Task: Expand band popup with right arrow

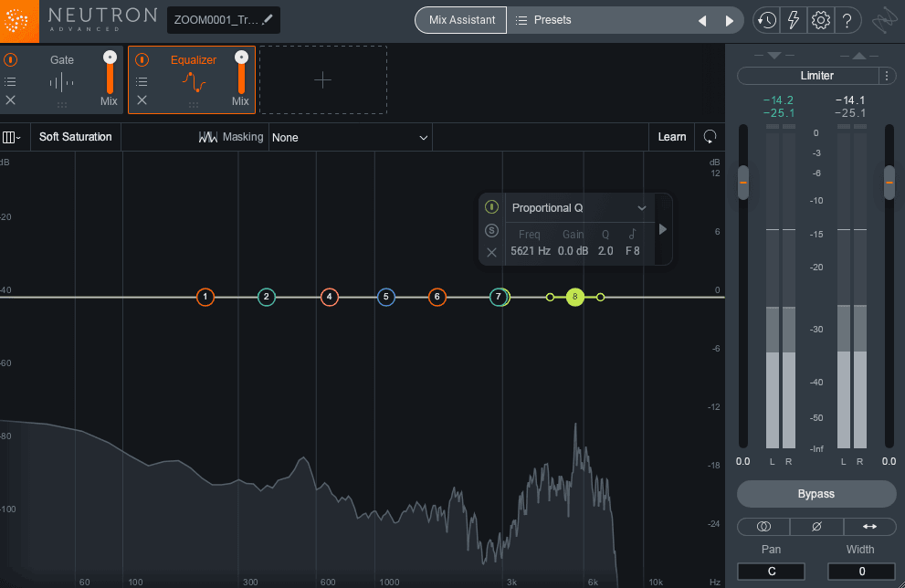Action: click(x=663, y=230)
